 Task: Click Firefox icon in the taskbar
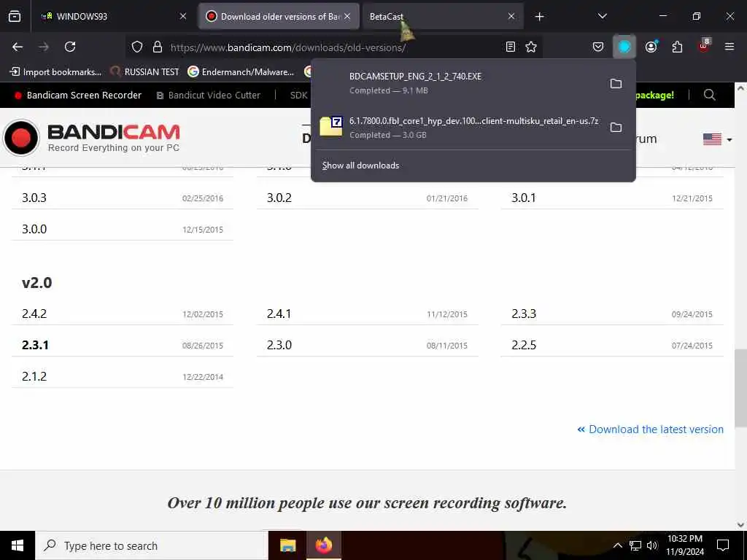(324, 545)
